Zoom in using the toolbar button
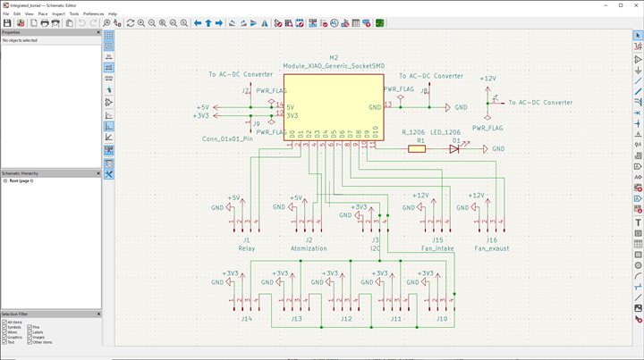This screenshot has width=644, height=360. click(141, 23)
